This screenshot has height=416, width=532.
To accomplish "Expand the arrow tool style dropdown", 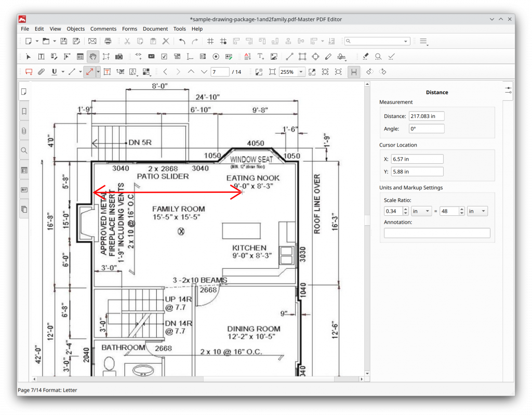I will (98, 72).
